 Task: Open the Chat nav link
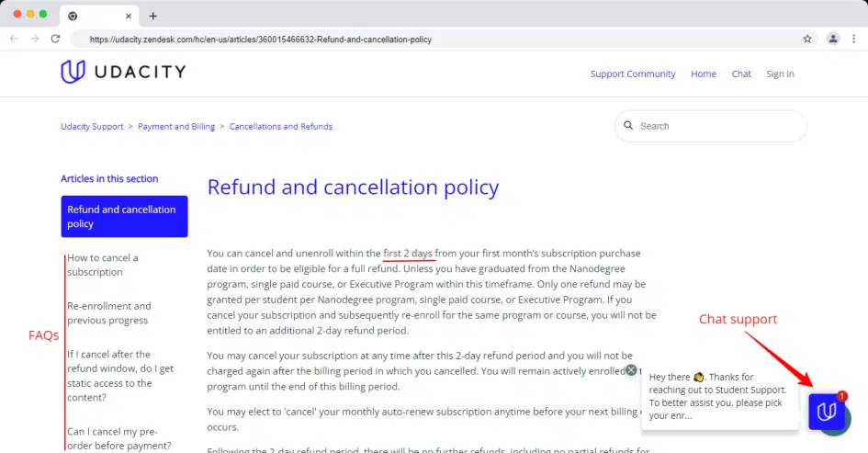741,74
